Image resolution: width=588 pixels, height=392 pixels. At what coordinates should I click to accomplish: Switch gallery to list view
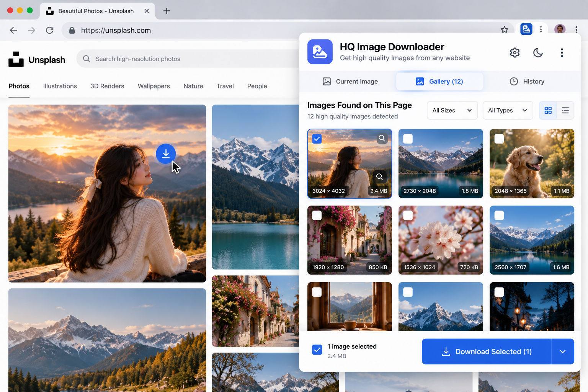tap(565, 110)
